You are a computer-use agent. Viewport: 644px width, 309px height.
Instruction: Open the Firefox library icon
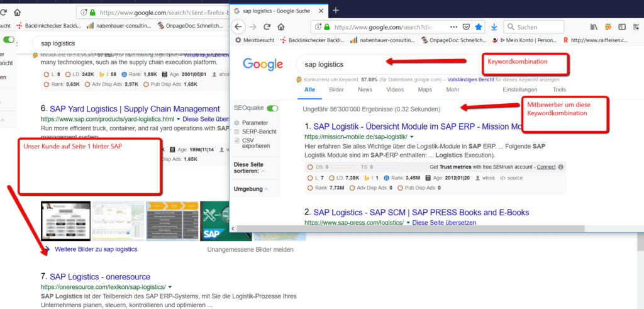(593, 27)
